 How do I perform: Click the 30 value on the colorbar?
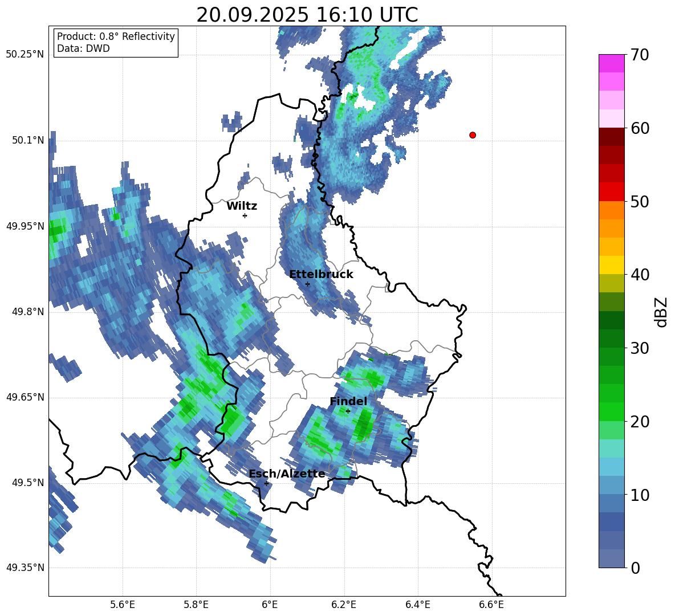coord(640,348)
